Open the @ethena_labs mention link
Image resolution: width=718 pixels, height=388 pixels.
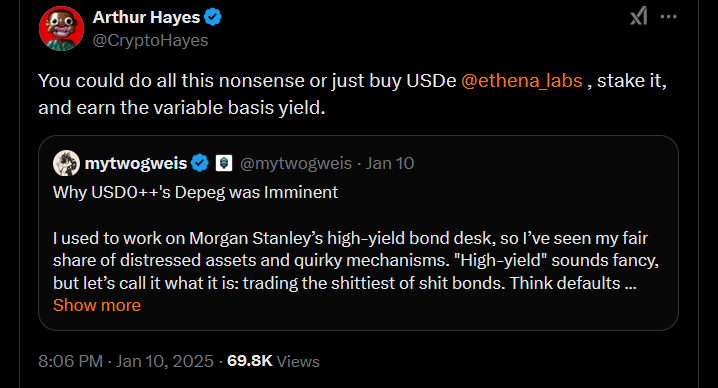pyautogui.click(x=522, y=81)
